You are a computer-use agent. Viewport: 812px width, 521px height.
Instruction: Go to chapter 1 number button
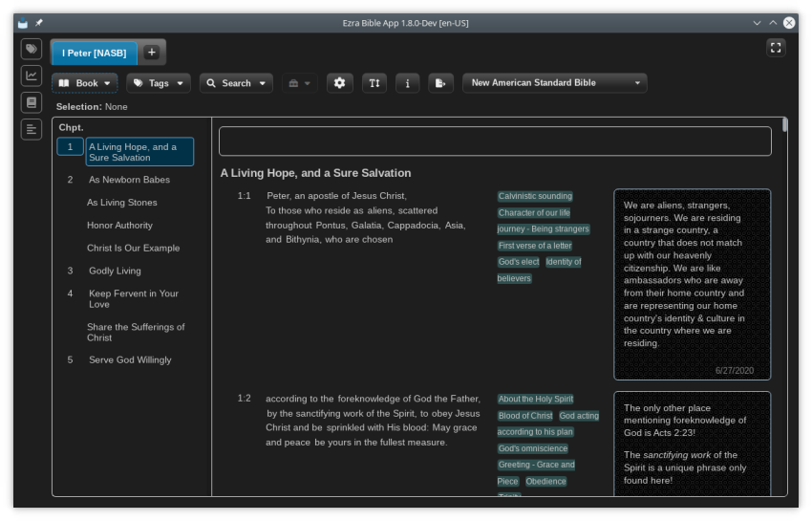pos(70,146)
